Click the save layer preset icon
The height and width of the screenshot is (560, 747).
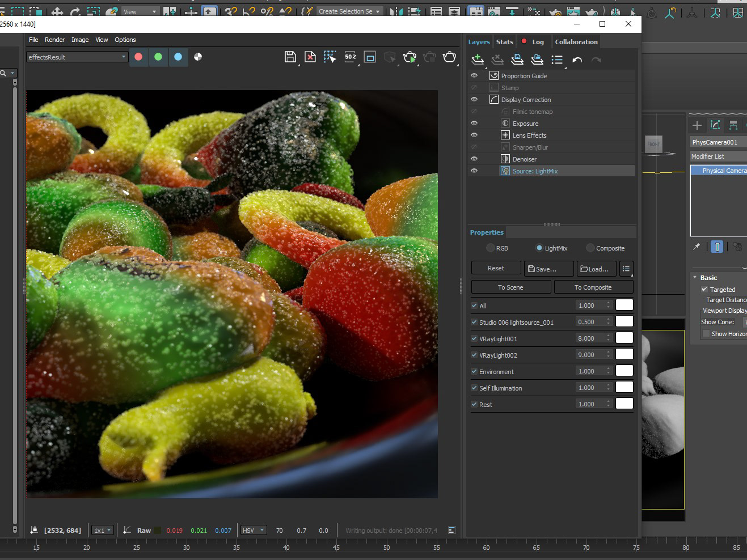point(517,60)
